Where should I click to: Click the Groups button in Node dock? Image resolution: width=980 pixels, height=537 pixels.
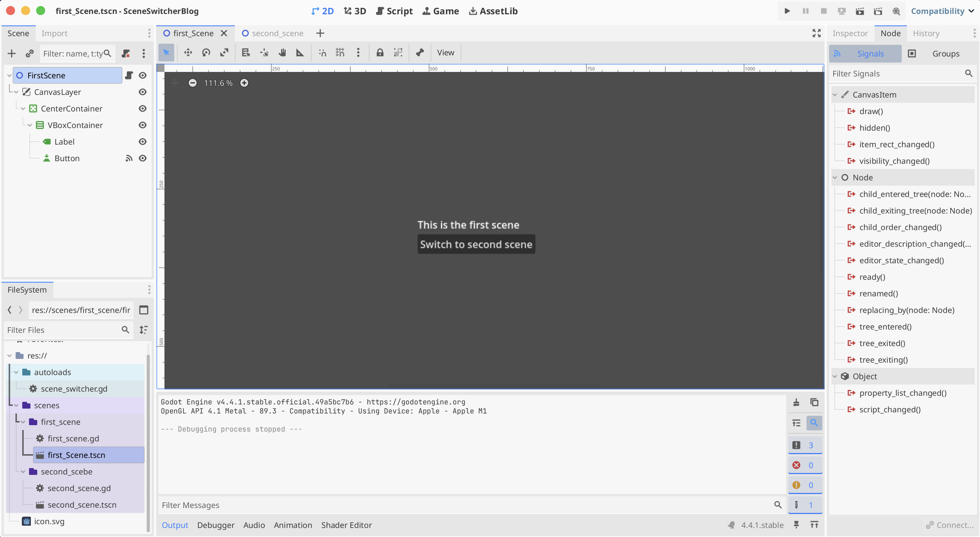(945, 53)
